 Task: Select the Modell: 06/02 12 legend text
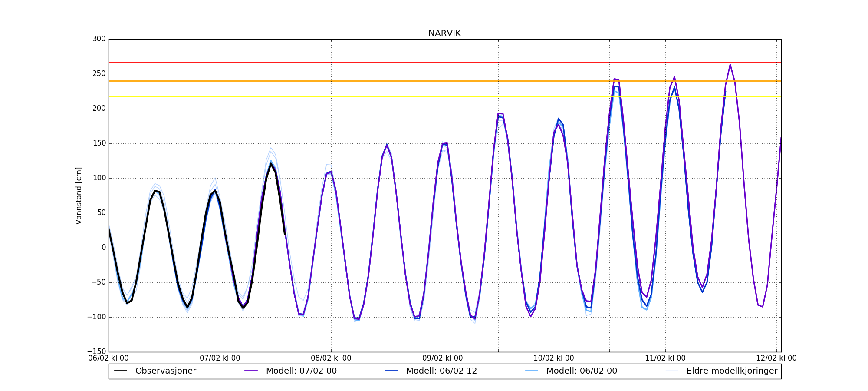pyautogui.click(x=441, y=371)
